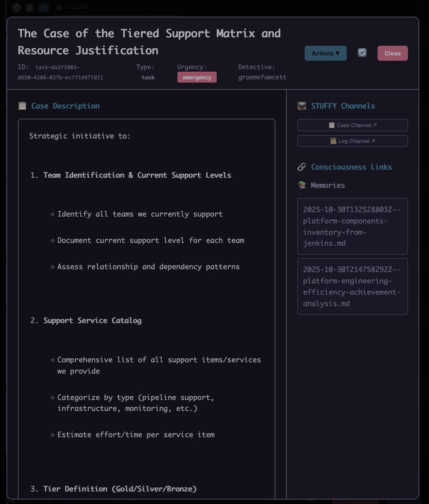Image resolution: width=429 pixels, height=504 pixels.
Task: Click the Tier Definition (Gold/Silver/Bronze) heading
Action: (x=120, y=489)
